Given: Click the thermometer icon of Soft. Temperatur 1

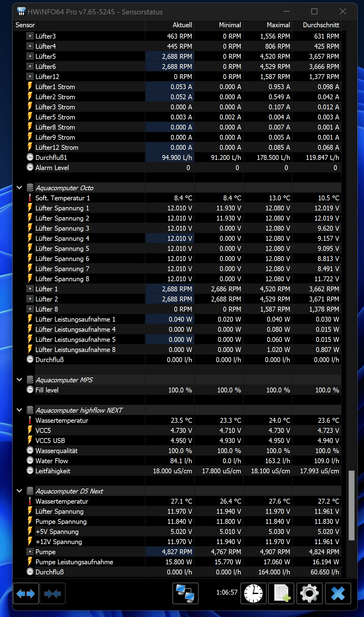Looking at the screenshot, I should click(30, 198).
